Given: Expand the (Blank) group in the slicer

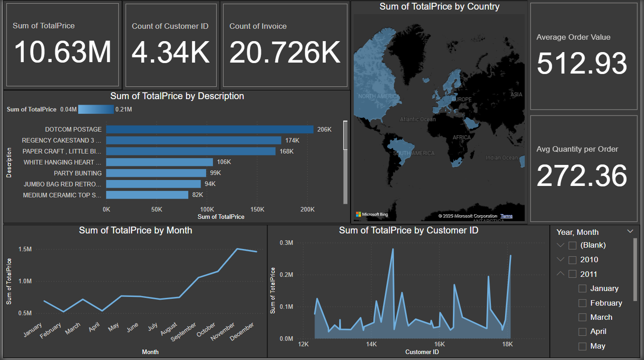Looking at the screenshot, I should click(560, 245).
